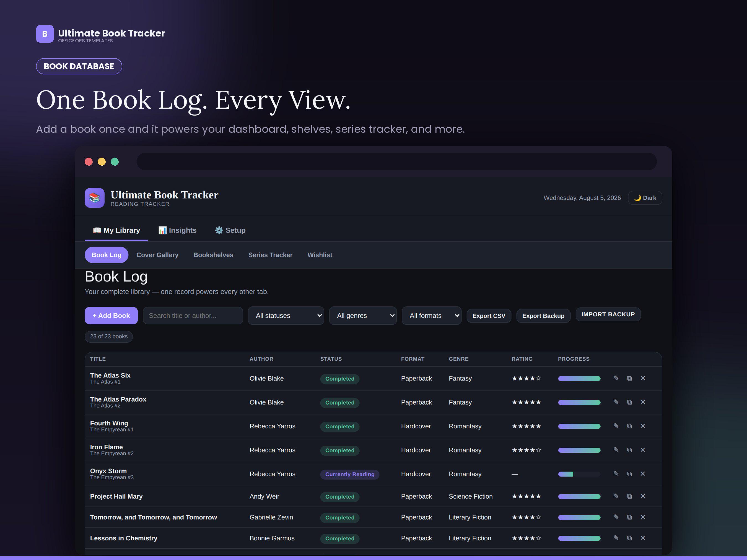This screenshot has width=747, height=560.
Task: Click Export CSV
Action: pyautogui.click(x=489, y=316)
